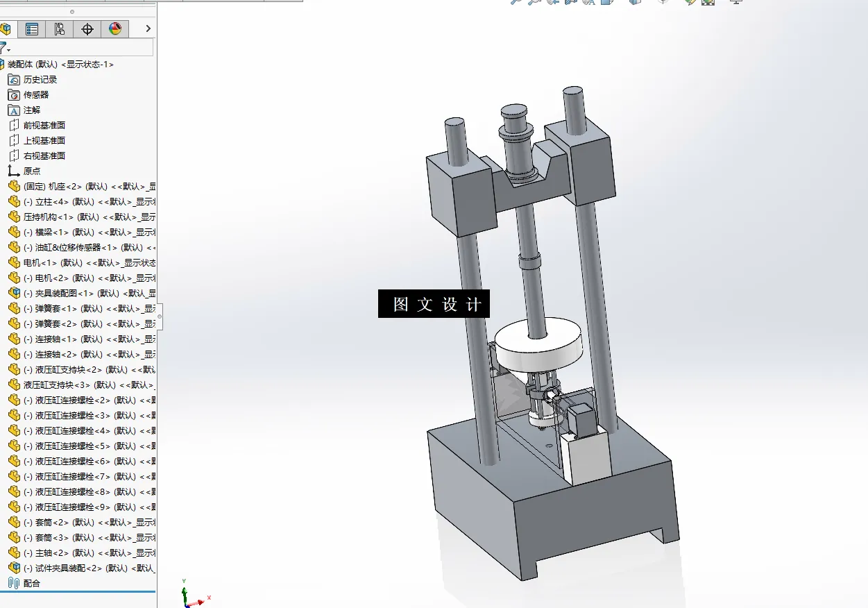Open the FeatureManager design tree tab

[x=6, y=29]
